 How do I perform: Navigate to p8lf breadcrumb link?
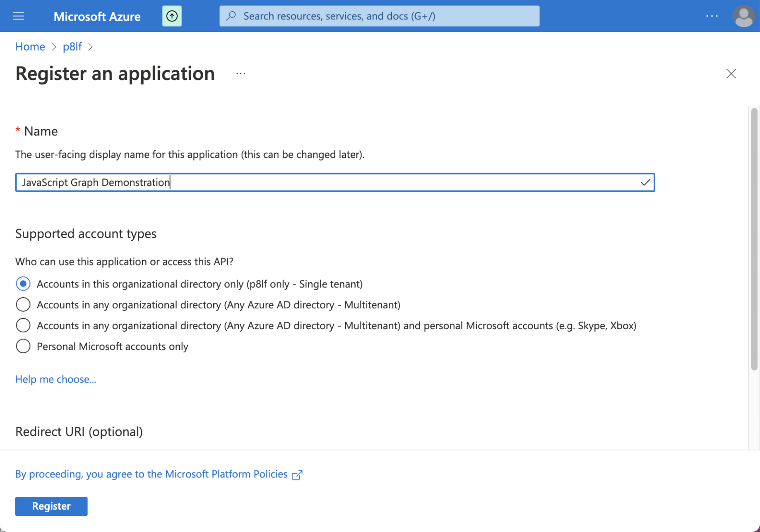(72, 47)
